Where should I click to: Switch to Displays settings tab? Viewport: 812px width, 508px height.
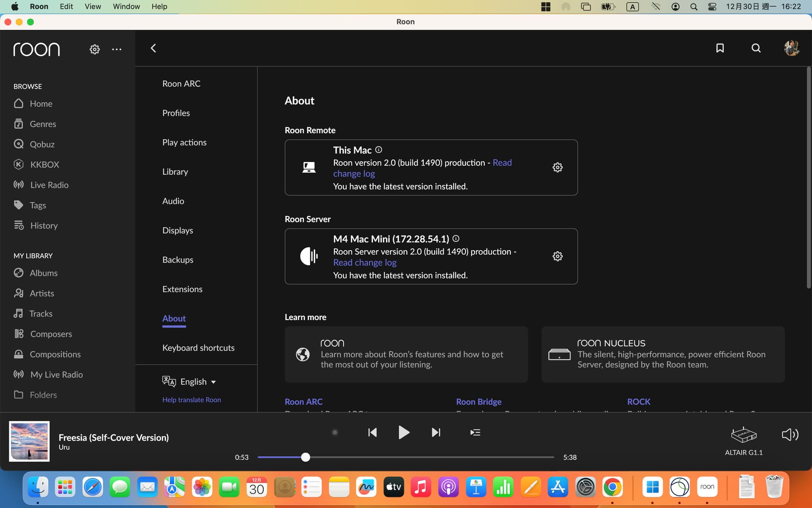178,230
